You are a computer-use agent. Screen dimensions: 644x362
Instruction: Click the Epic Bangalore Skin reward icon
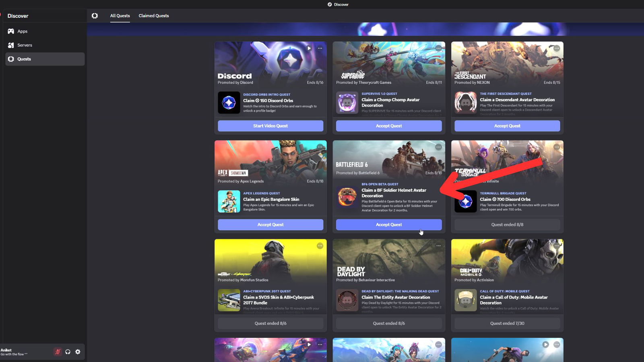229,201
